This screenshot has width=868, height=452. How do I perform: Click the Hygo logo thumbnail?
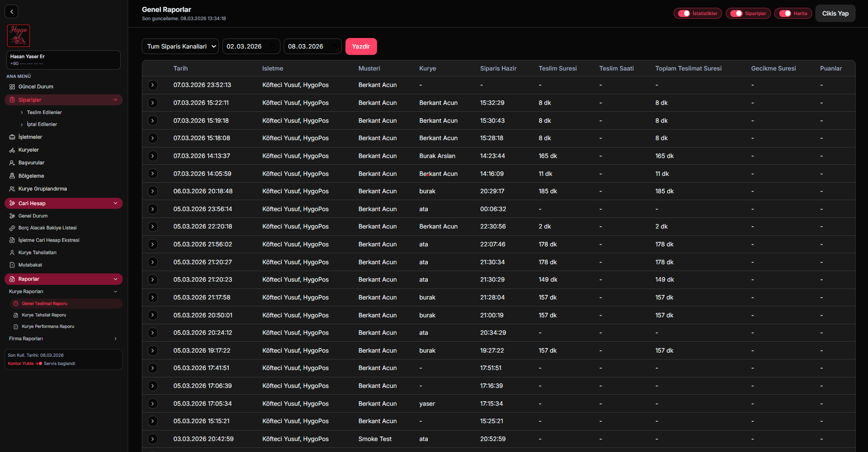(x=18, y=36)
